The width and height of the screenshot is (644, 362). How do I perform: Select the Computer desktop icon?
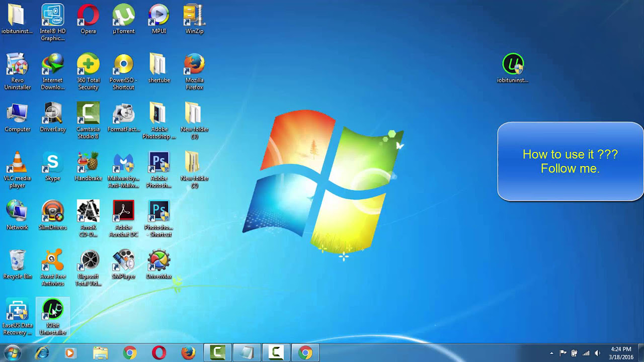(x=18, y=118)
